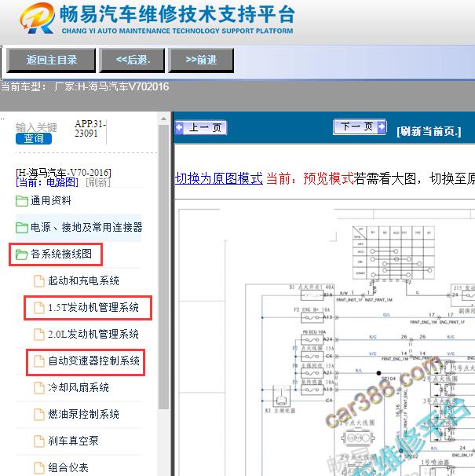Image resolution: width=475 pixels, height=476 pixels.
Task: Open 自动变速器控制系统 document
Action: pos(93,361)
